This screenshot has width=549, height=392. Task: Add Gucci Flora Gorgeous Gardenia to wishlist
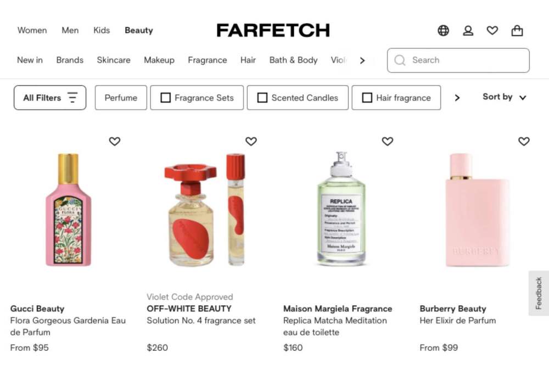(114, 141)
